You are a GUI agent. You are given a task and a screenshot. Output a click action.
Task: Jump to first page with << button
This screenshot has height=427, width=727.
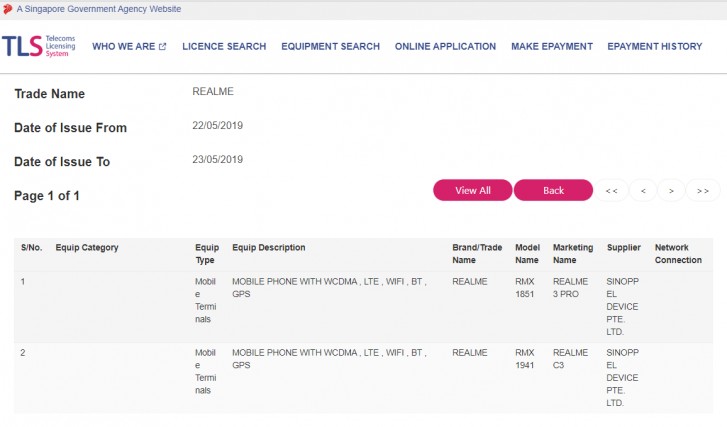point(611,191)
